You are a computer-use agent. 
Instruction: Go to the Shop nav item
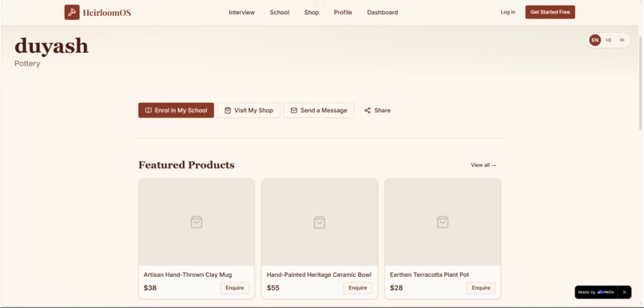pyautogui.click(x=312, y=12)
